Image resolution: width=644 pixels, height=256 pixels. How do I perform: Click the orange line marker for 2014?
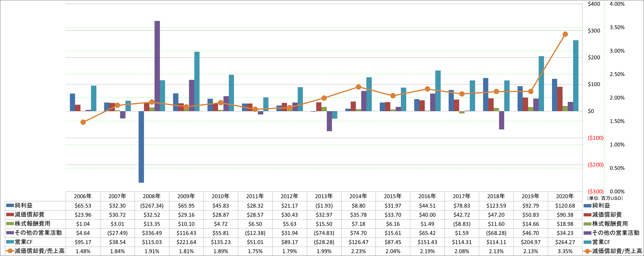pyautogui.click(x=358, y=87)
